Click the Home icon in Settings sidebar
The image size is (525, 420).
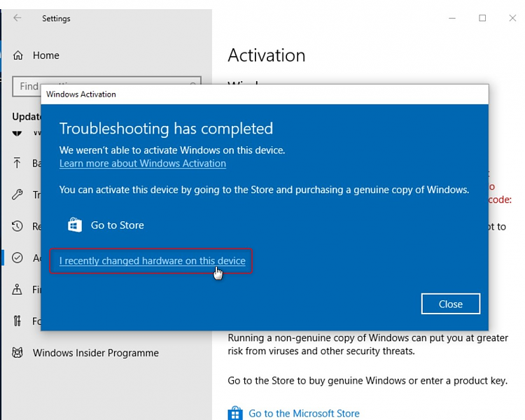click(17, 55)
